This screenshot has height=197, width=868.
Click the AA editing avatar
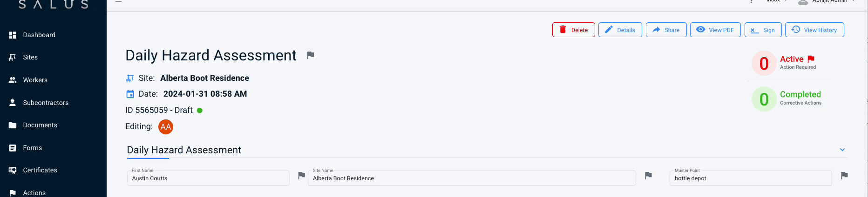point(166,127)
